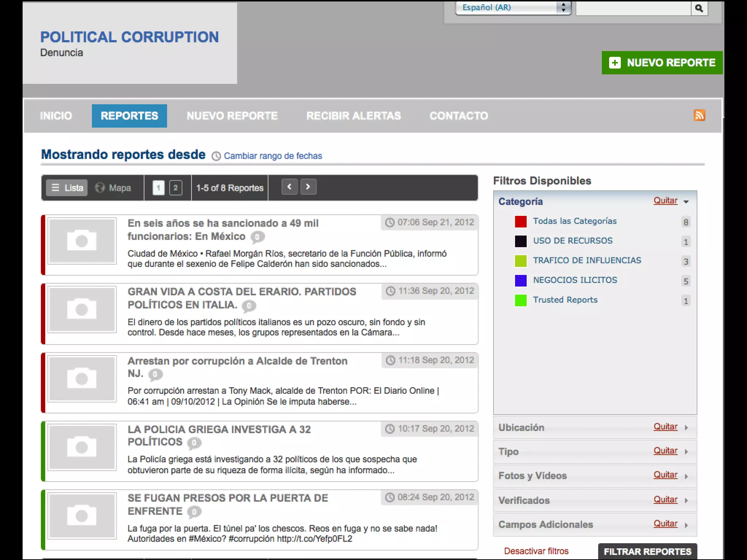Go to the Contacto tab

458,116
